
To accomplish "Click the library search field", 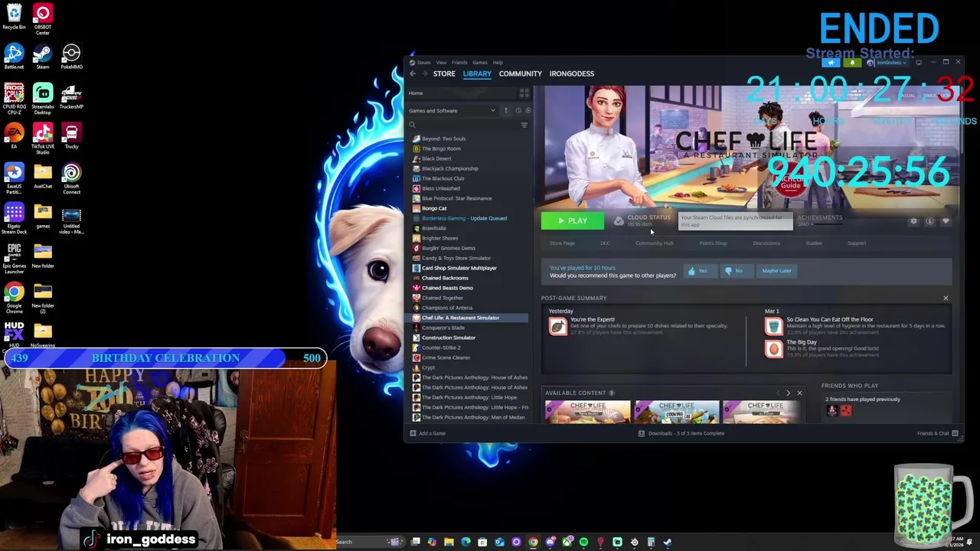I will 463,125.
